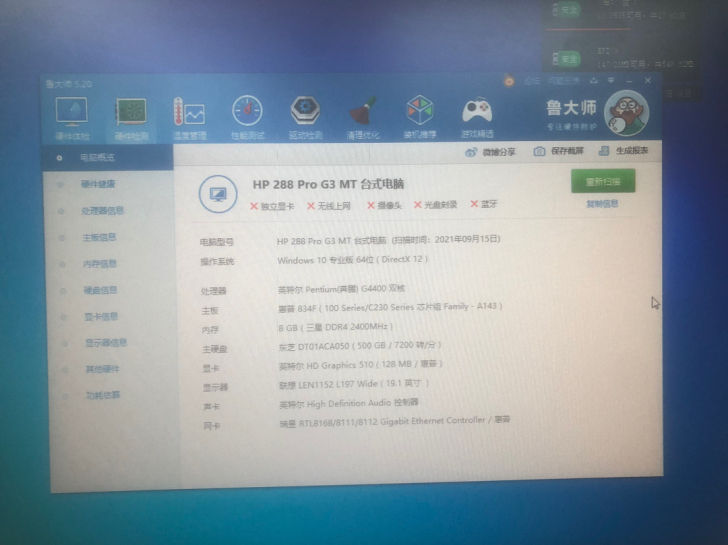Click the Pentium G4400 双核 processor value
This screenshot has width=728, height=545.
tap(341, 289)
